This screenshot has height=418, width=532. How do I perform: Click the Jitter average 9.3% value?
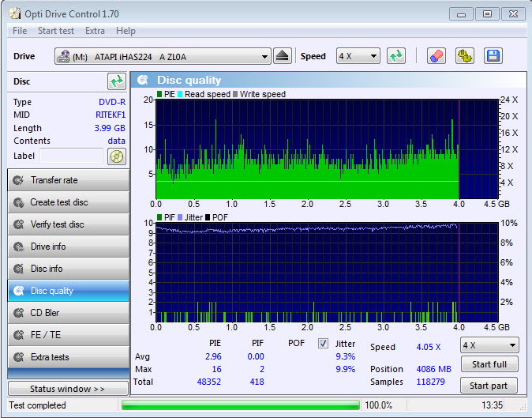pos(346,356)
